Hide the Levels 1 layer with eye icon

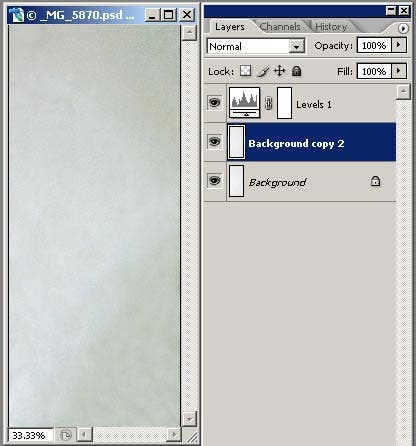coord(214,102)
